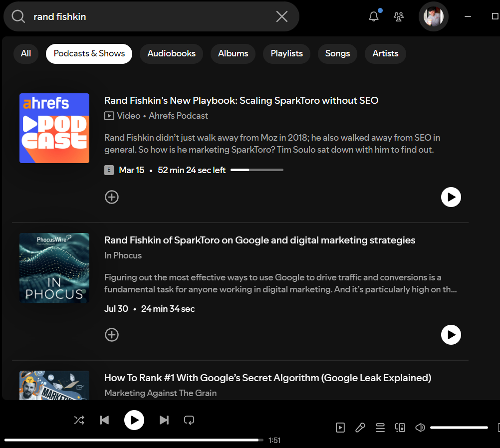Open the Friend Activity icon
500x448 pixels.
(398, 16)
